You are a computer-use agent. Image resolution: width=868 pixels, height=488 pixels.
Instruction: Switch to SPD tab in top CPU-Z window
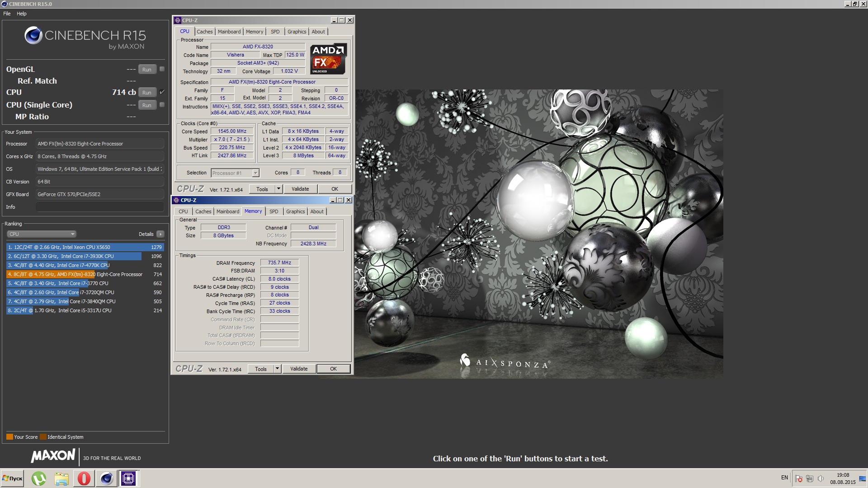(x=275, y=32)
